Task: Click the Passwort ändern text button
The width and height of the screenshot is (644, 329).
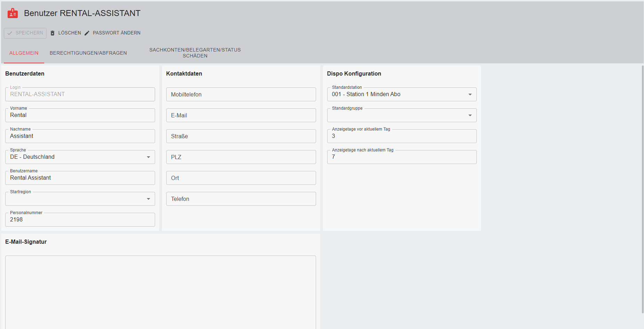Action: pos(116,33)
